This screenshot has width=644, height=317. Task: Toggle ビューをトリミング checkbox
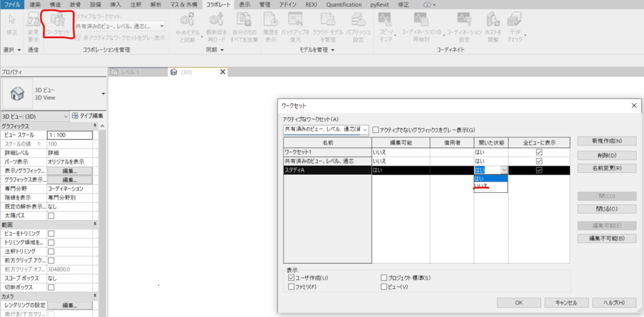click(52, 234)
